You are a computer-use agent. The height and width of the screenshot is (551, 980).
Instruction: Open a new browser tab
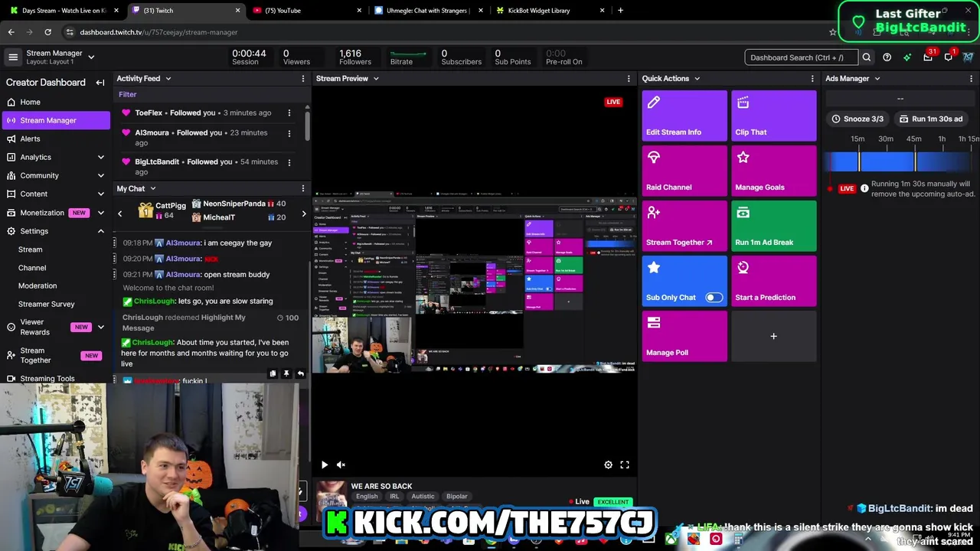pos(620,11)
